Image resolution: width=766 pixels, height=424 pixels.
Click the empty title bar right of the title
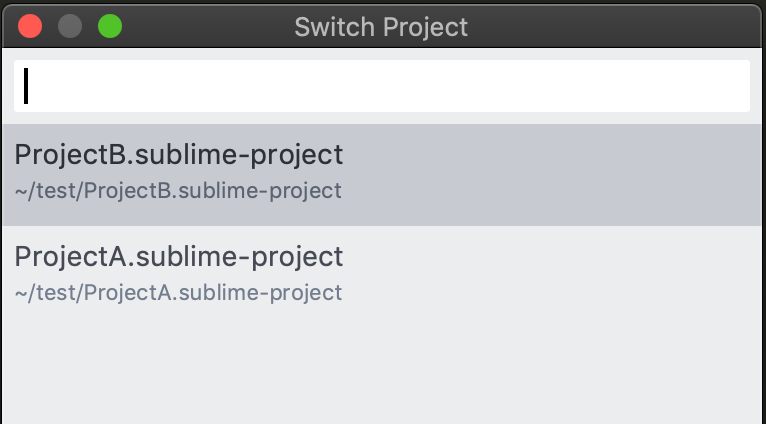click(620, 26)
